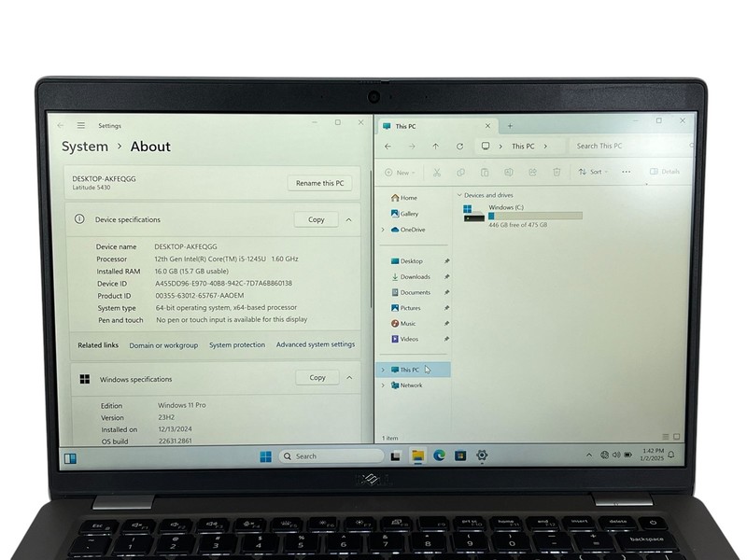
Task: Switch to details list view in status bar
Action: 666,437
